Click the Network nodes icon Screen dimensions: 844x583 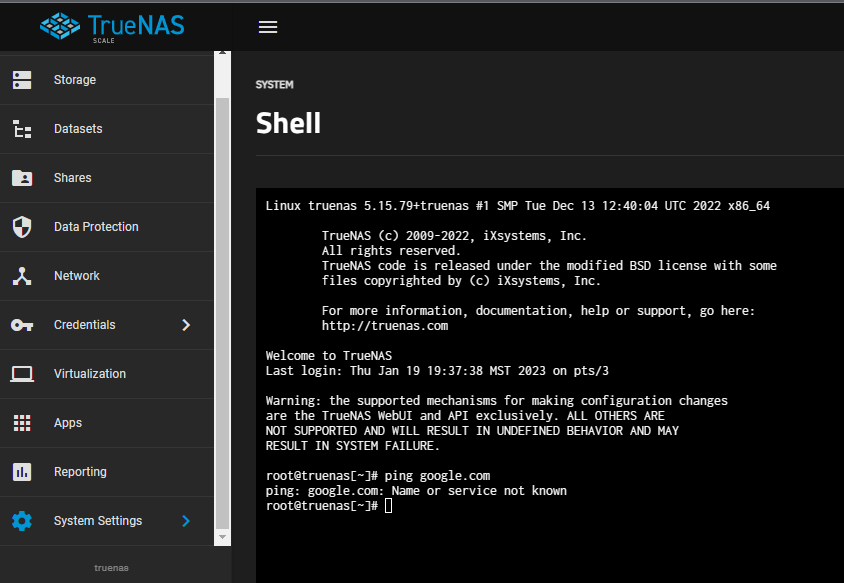coord(22,276)
